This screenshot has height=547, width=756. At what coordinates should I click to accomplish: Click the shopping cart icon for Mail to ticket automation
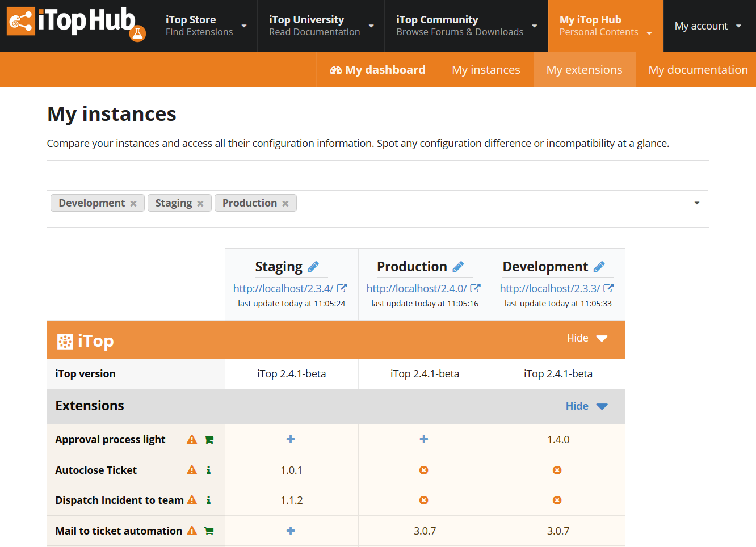(209, 531)
